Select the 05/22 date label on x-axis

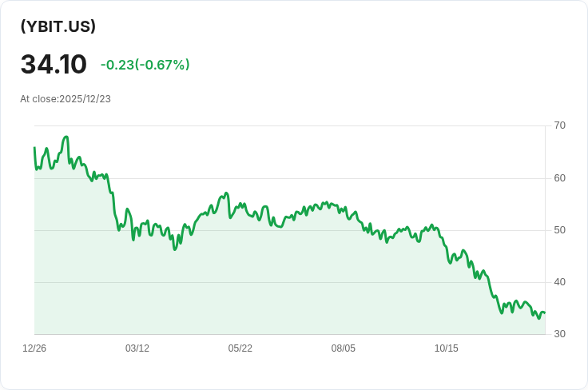click(x=240, y=348)
